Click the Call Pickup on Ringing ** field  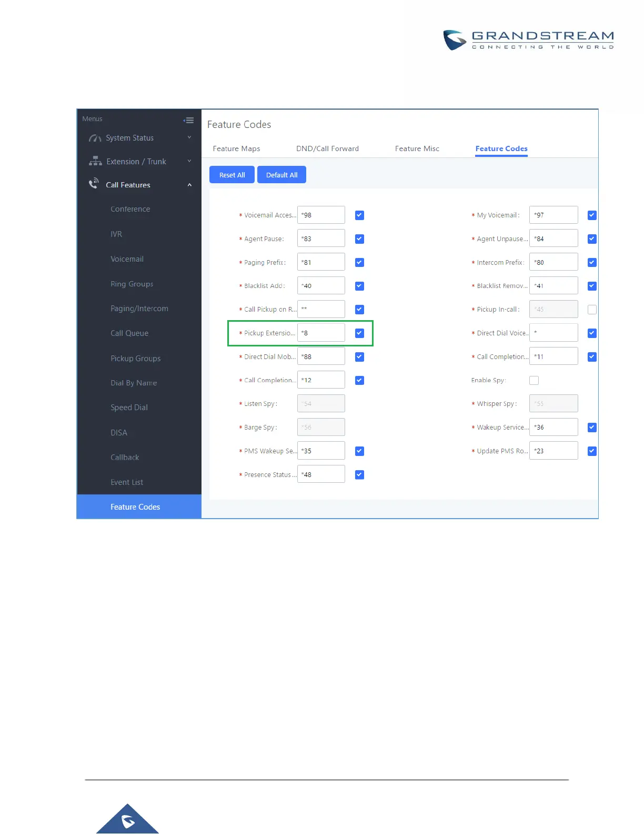(321, 310)
